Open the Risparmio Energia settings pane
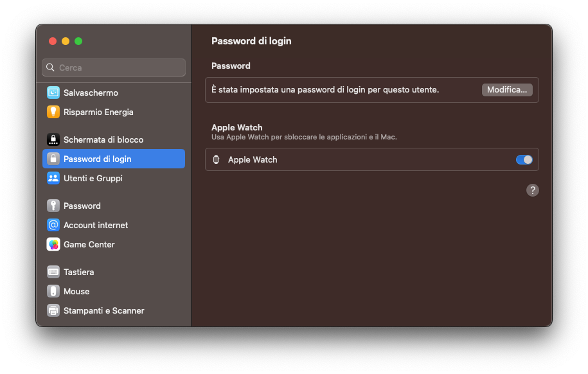 (x=98, y=112)
